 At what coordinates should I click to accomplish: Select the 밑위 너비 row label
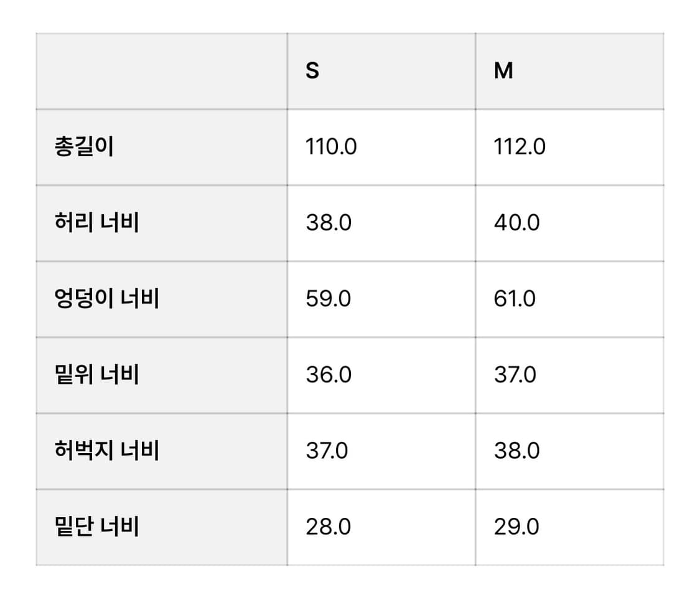96,375
